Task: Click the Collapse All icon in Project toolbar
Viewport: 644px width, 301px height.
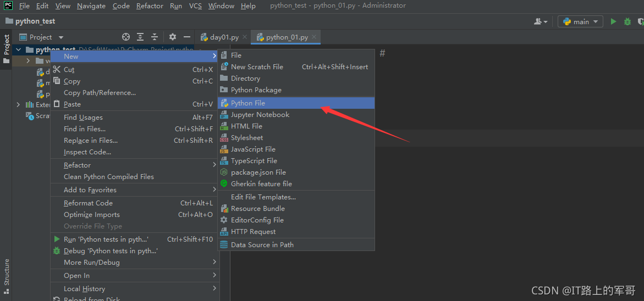Action: (x=155, y=37)
